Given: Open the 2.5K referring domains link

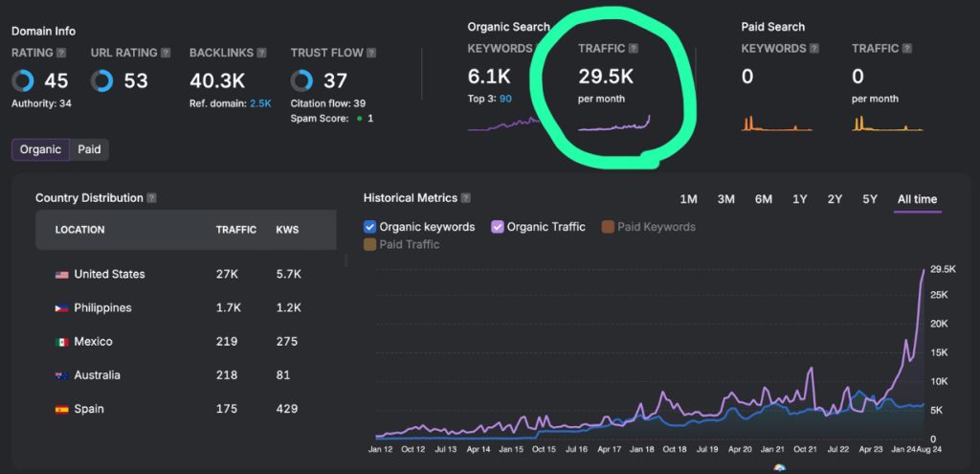Looking at the screenshot, I should pos(260,103).
